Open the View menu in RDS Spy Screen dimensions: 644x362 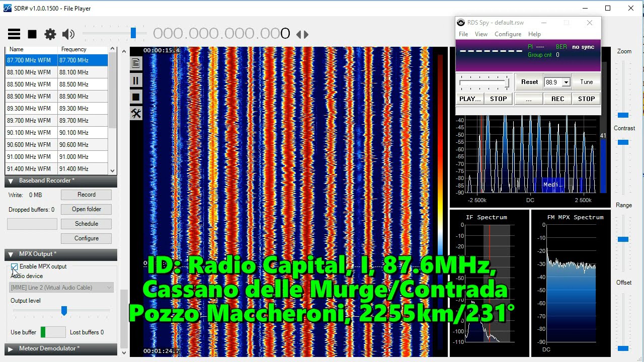(481, 34)
